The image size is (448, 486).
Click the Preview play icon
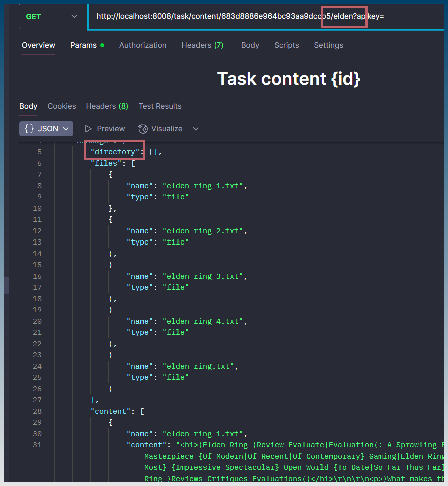click(88, 129)
